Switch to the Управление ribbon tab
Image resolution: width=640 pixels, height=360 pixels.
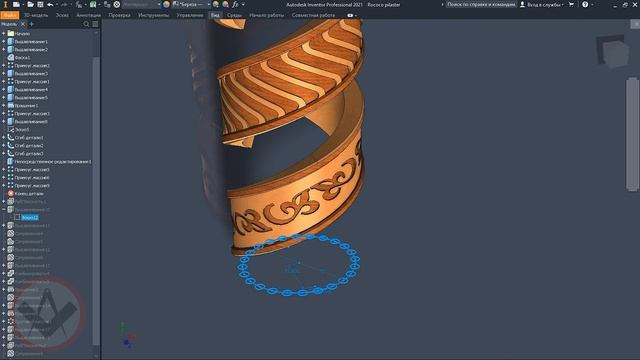coord(190,15)
